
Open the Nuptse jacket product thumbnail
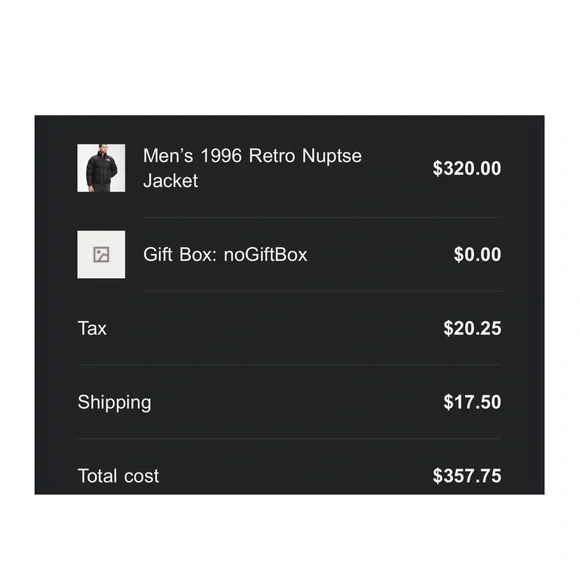pos(101,168)
